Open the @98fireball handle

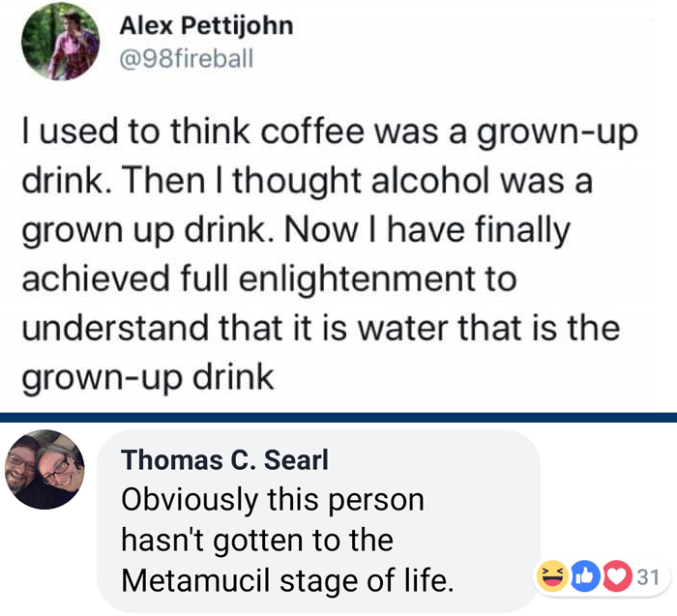click(x=187, y=58)
